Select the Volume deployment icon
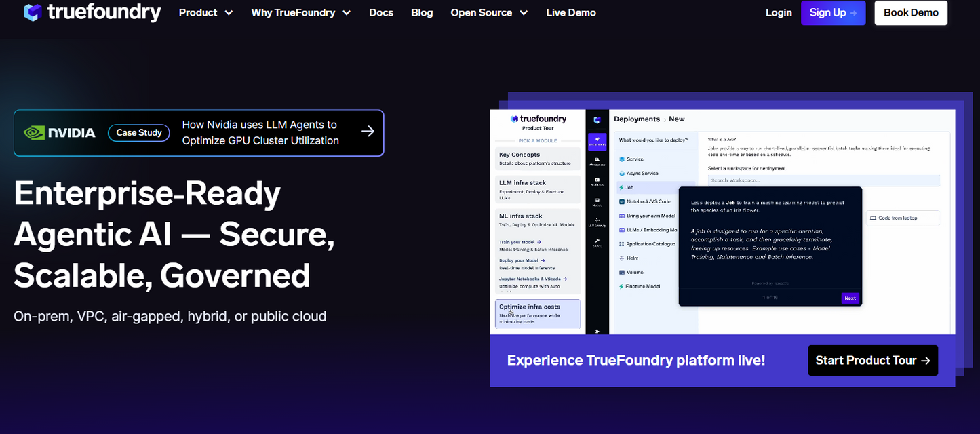 pos(621,273)
